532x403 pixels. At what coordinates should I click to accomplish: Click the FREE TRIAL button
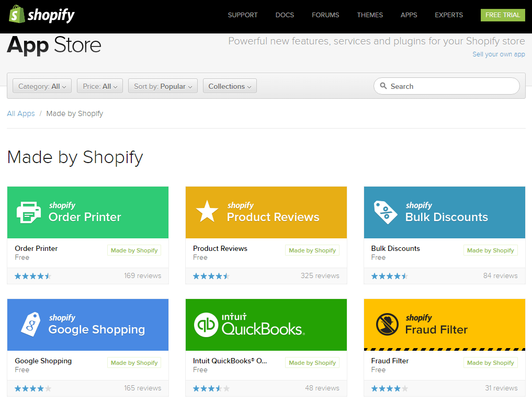click(502, 15)
